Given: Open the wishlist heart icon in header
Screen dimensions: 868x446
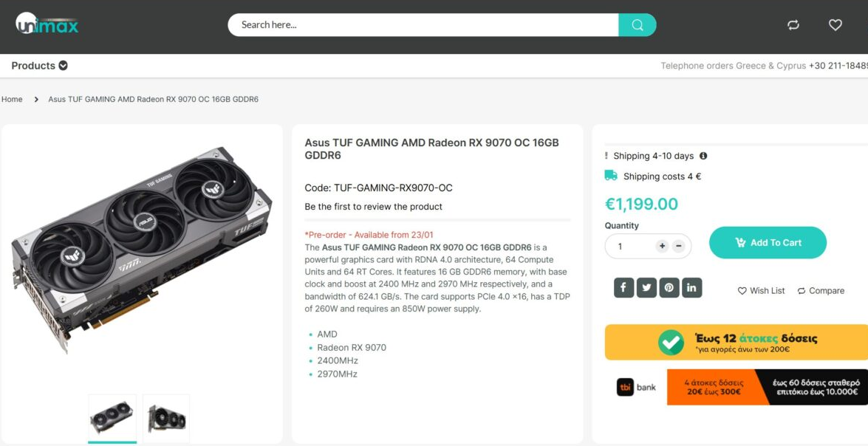Looking at the screenshot, I should pos(835,25).
